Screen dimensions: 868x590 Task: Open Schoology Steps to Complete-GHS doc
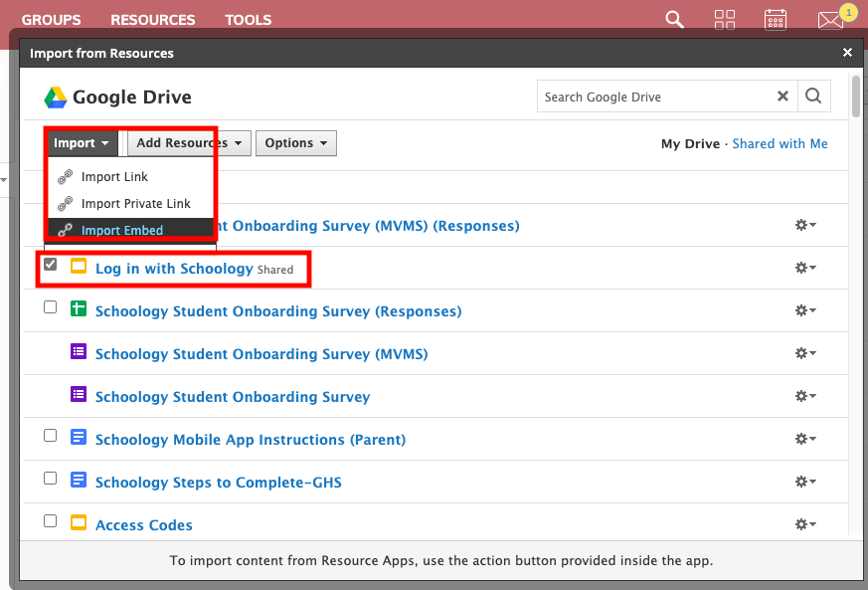coord(218,482)
